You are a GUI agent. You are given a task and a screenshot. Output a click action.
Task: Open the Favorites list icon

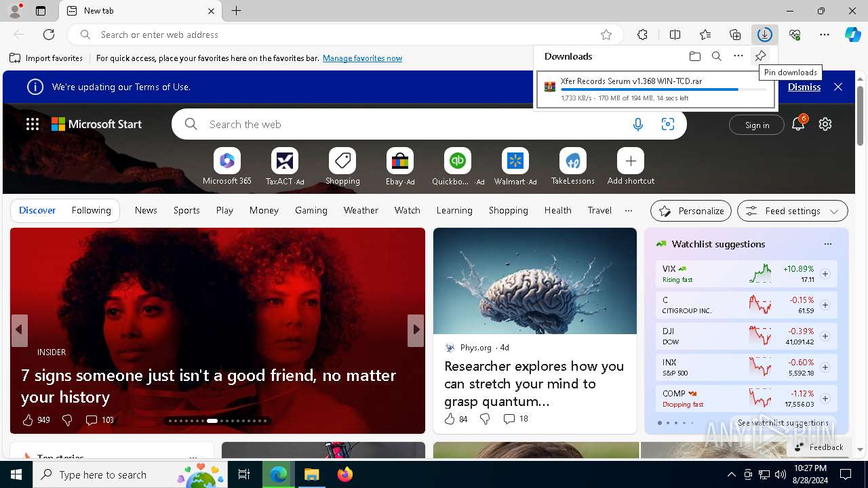705,35
